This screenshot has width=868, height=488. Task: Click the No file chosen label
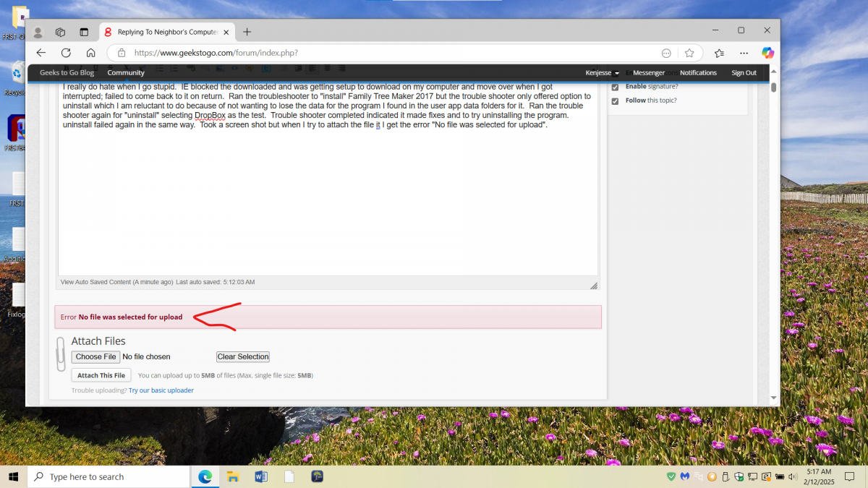click(146, 356)
